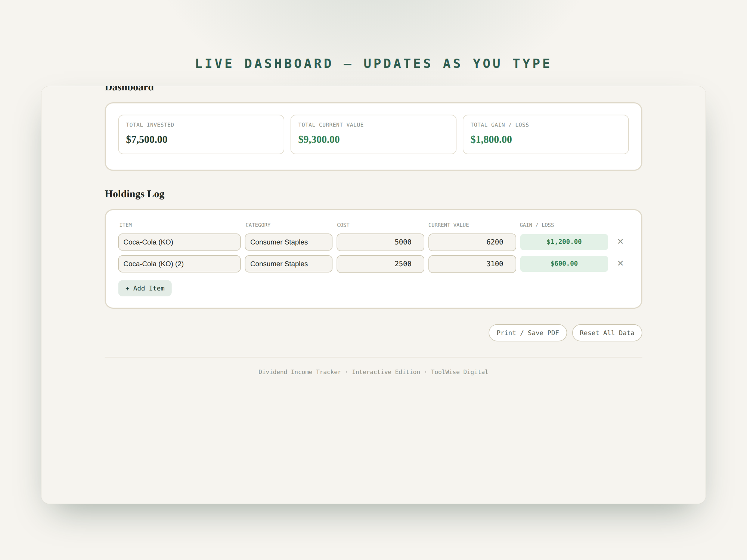Click the TOTAL GAIN / LOSS card label
Viewport: 747px width, 560px height.
tap(500, 125)
